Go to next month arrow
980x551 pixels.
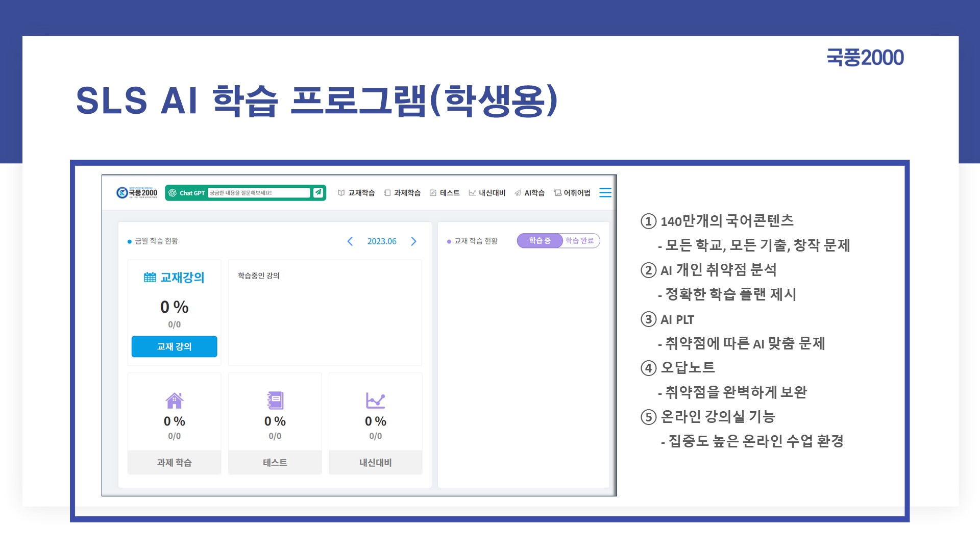click(413, 241)
